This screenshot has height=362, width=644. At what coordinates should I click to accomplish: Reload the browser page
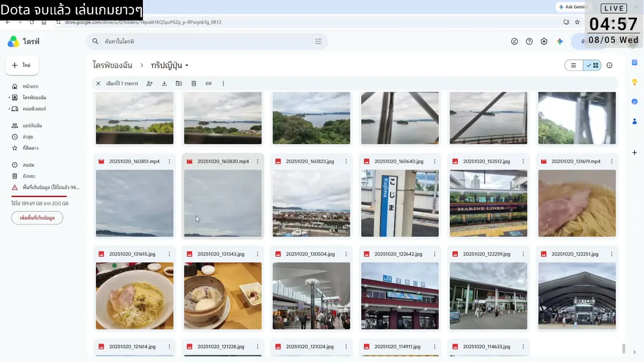coord(32,22)
